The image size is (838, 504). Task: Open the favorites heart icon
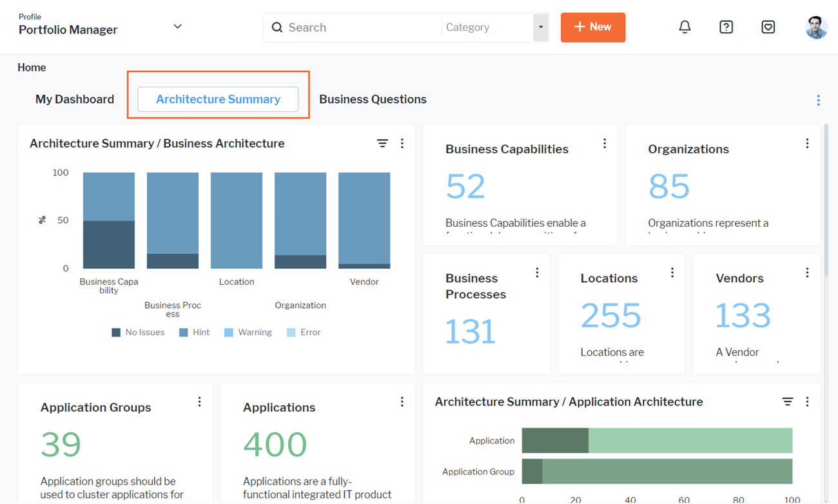click(768, 27)
